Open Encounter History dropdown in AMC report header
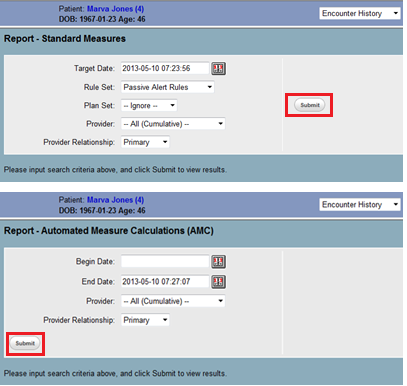The image size is (407, 386). click(x=360, y=205)
